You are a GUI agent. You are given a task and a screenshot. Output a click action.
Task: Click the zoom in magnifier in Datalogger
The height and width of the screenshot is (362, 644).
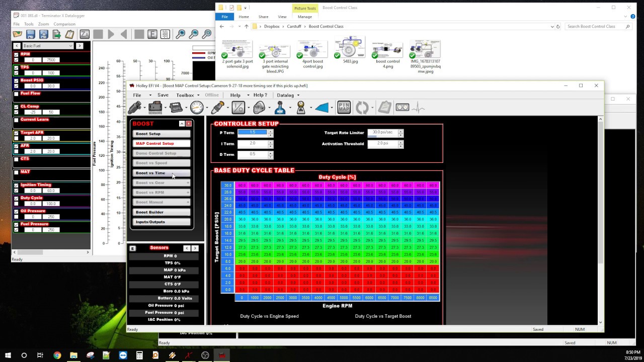(180, 34)
